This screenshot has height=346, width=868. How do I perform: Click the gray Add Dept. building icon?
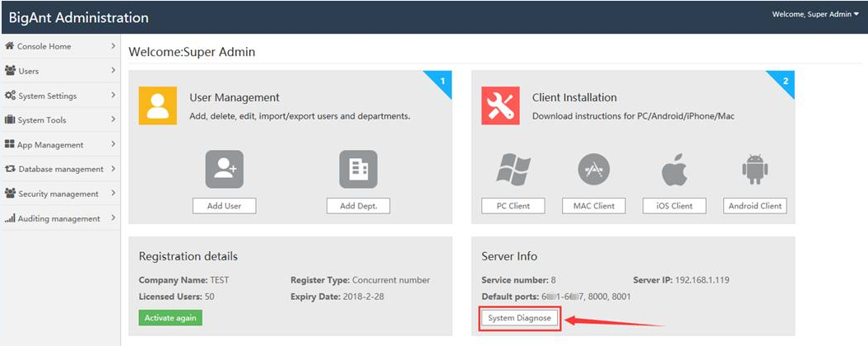click(x=358, y=169)
